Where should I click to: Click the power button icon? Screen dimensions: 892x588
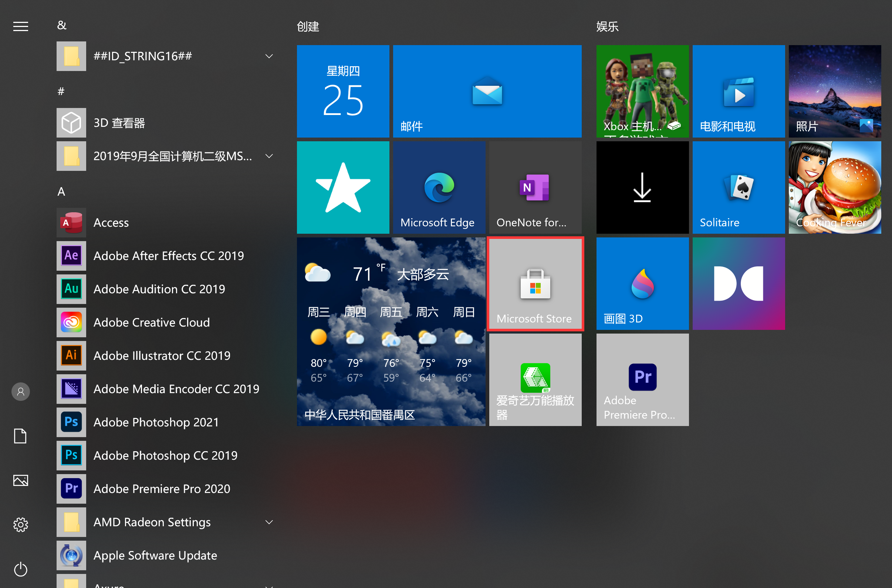[x=21, y=569]
